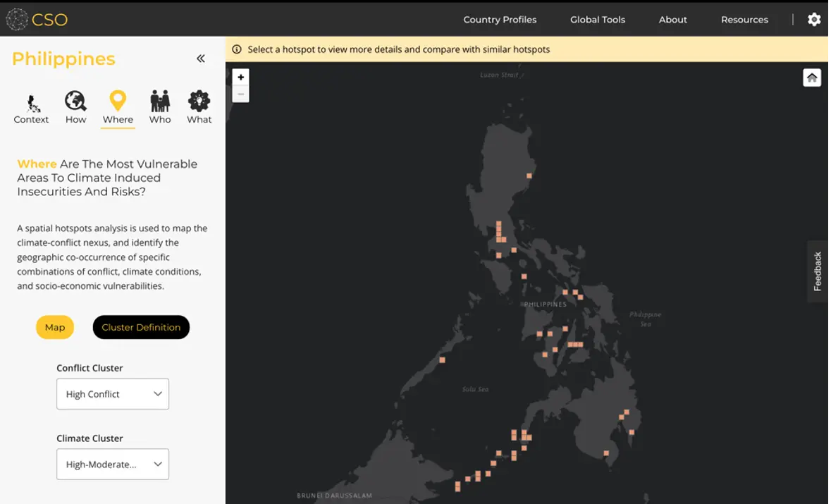Select the Who people icon
This screenshot has height=504, width=831.
tap(159, 101)
